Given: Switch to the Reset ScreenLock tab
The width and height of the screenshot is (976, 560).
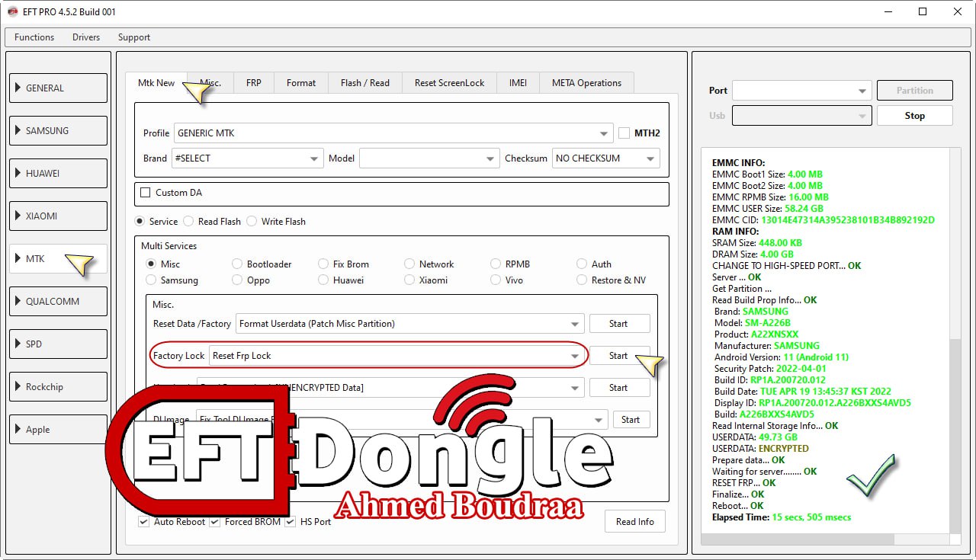Looking at the screenshot, I should click(x=450, y=83).
